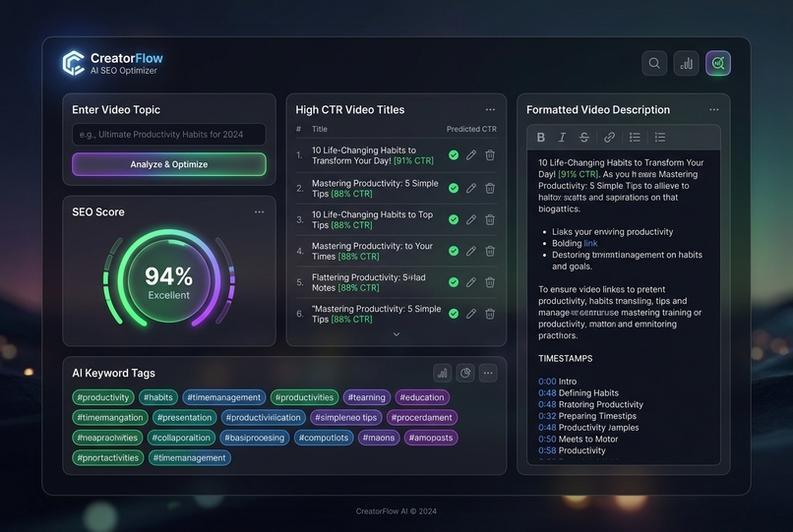This screenshot has width=793, height=532.
Task: Select the #education tag
Action: tap(422, 397)
